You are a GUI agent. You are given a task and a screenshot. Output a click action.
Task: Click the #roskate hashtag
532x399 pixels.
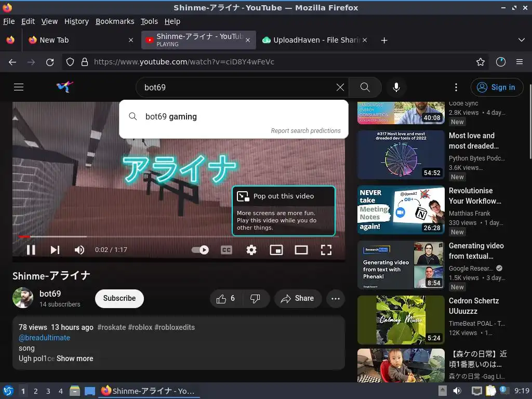(x=111, y=327)
